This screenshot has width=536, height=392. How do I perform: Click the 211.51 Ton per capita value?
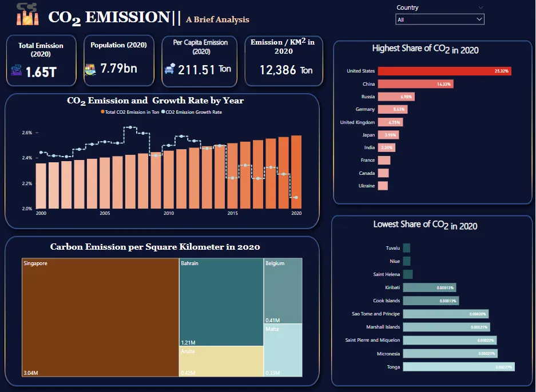[x=204, y=70]
